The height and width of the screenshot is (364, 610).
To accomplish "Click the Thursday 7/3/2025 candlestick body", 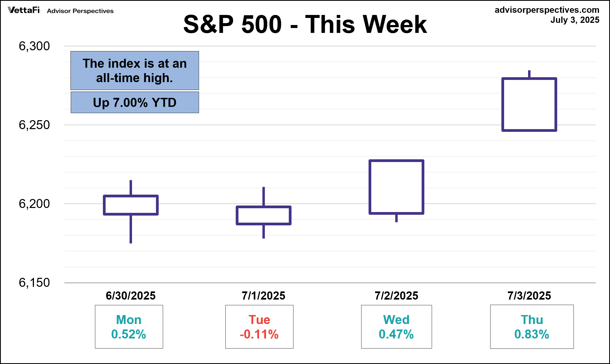I will (x=529, y=104).
